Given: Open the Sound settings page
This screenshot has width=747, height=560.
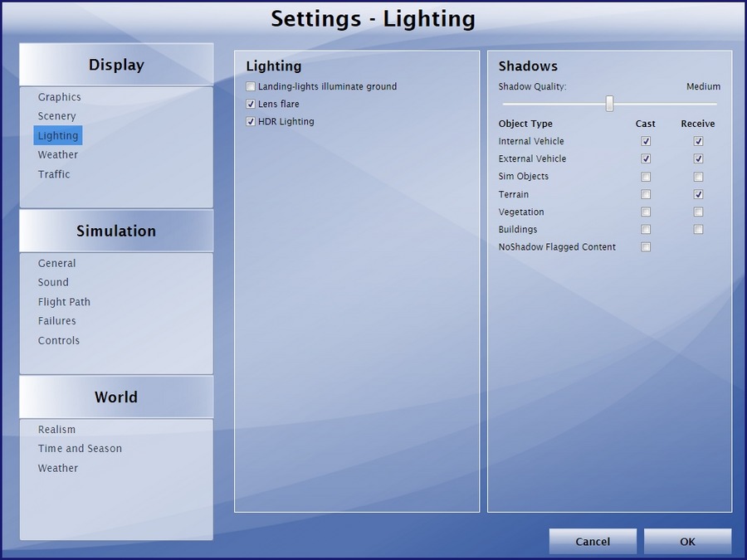Looking at the screenshot, I should coord(53,282).
